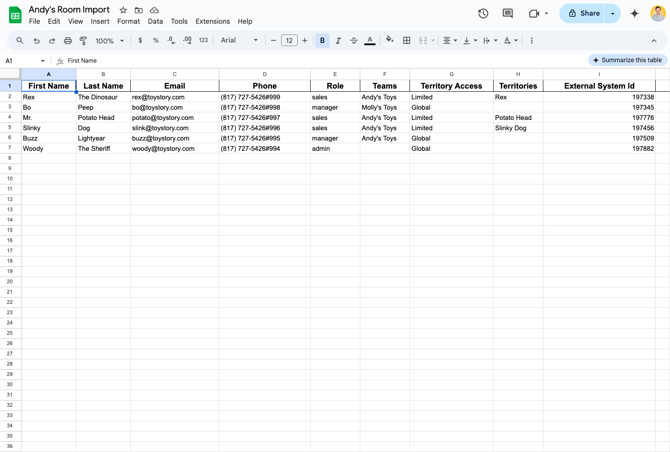Image resolution: width=670 pixels, height=452 pixels.
Task: Decrease decimal places
Action: coord(171,41)
